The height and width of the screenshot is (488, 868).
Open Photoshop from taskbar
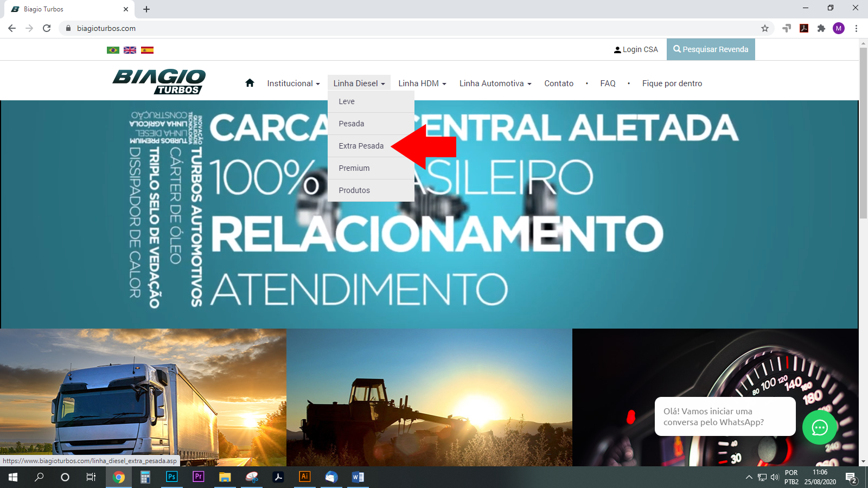(171, 477)
